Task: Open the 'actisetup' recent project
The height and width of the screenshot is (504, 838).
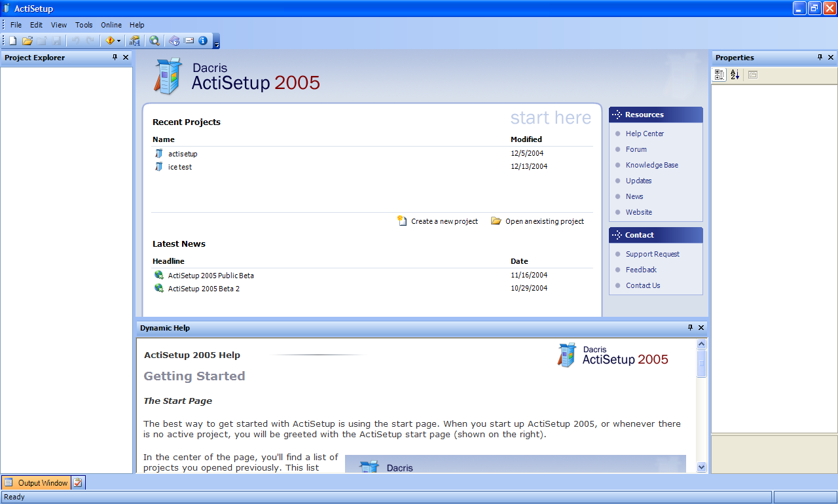Action: [x=183, y=154]
